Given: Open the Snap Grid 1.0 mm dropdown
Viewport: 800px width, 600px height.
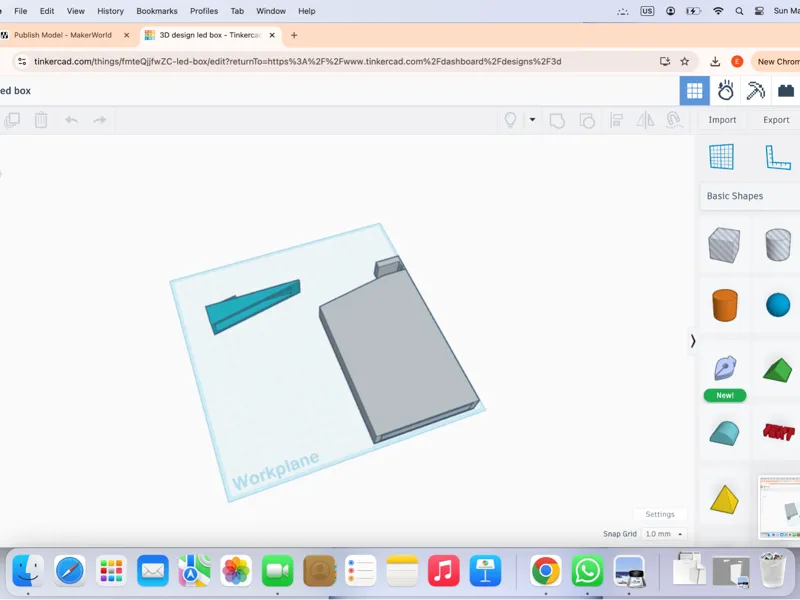Looking at the screenshot, I should tap(663, 534).
